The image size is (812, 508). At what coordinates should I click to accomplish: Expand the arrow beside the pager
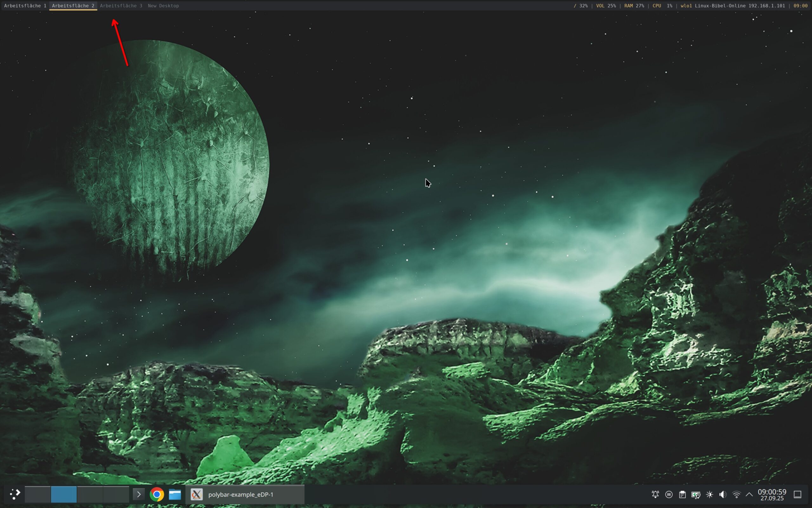coord(139,494)
